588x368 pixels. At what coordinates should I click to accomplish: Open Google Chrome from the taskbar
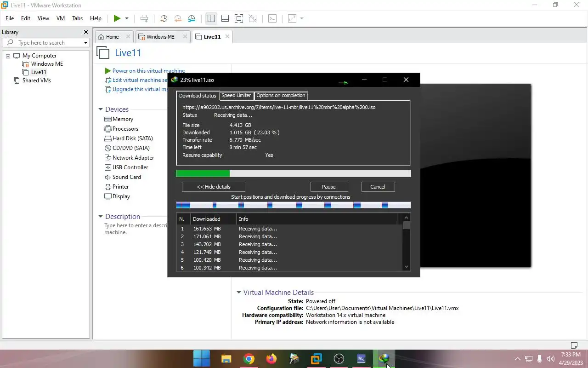pos(249,359)
